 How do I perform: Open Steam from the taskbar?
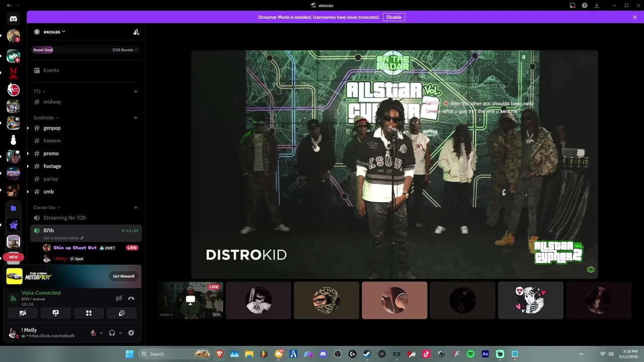point(367,354)
